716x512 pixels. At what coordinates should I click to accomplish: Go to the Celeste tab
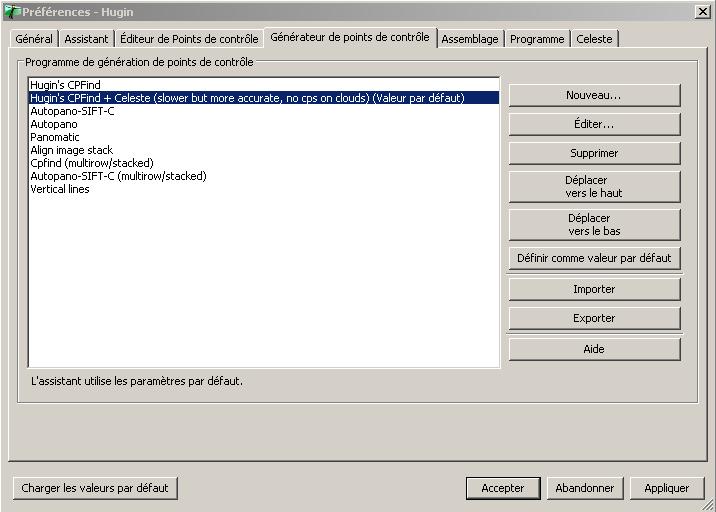(x=594, y=39)
